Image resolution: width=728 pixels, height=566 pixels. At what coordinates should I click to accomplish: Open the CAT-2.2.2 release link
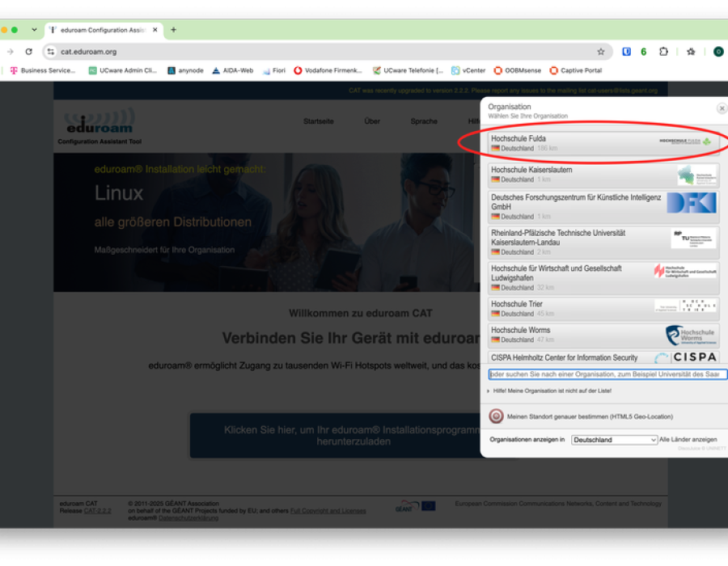[x=98, y=511]
